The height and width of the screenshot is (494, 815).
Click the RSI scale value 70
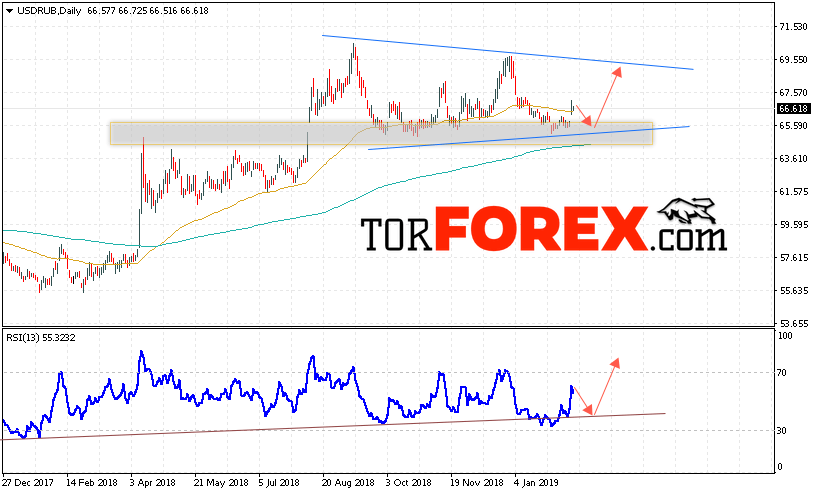tap(782, 373)
